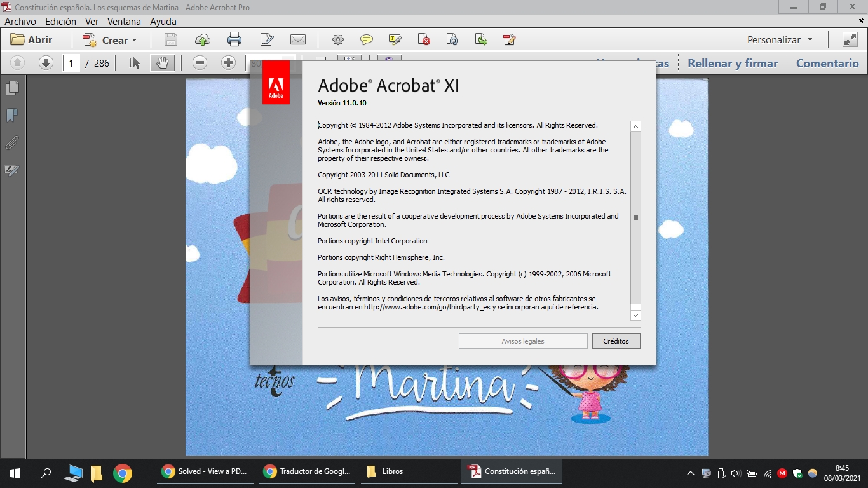Image resolution: width=868 pixels, height=488 pixels.
Task: Show hidden system tray icons
Action: point(691,473)
